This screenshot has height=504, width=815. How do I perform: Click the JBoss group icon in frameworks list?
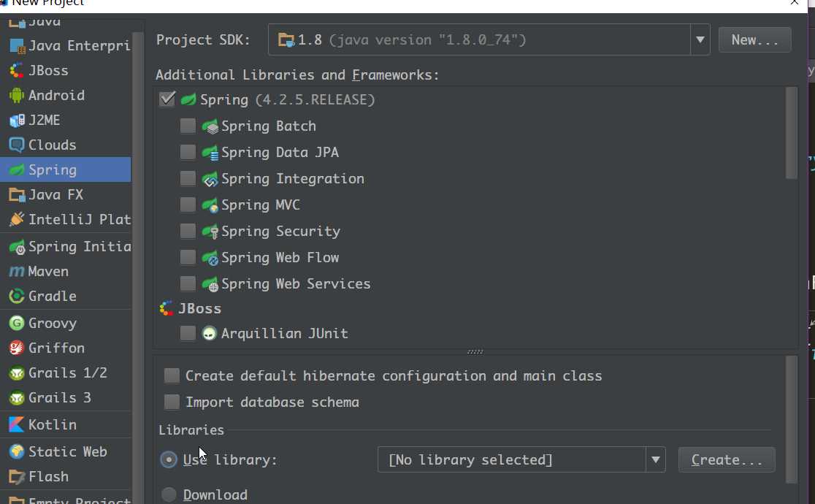167,308
